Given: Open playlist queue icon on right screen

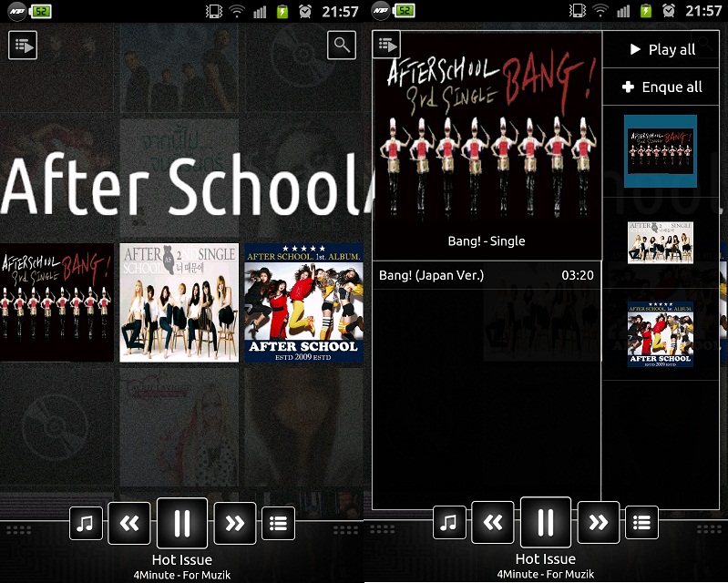Looking at the screenshot, I should tap(386, 45).
